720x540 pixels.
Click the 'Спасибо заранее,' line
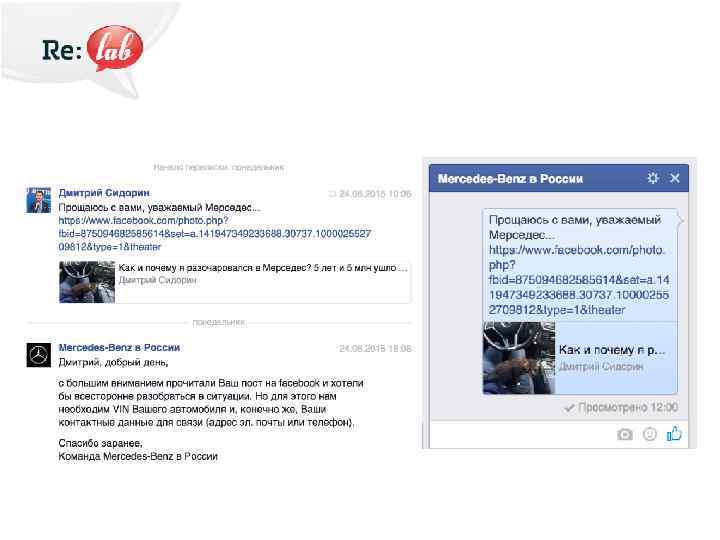[x=101, y=443]
